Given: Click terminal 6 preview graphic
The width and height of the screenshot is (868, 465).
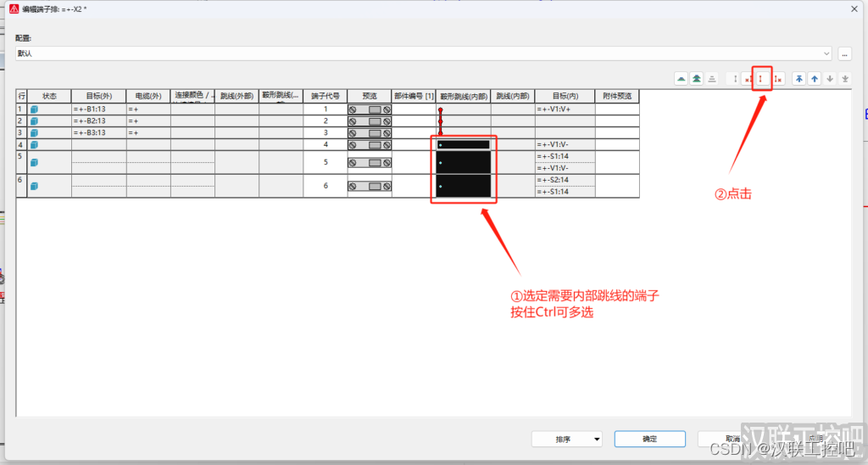Looking at the screenshot, I should pos(369,186).
